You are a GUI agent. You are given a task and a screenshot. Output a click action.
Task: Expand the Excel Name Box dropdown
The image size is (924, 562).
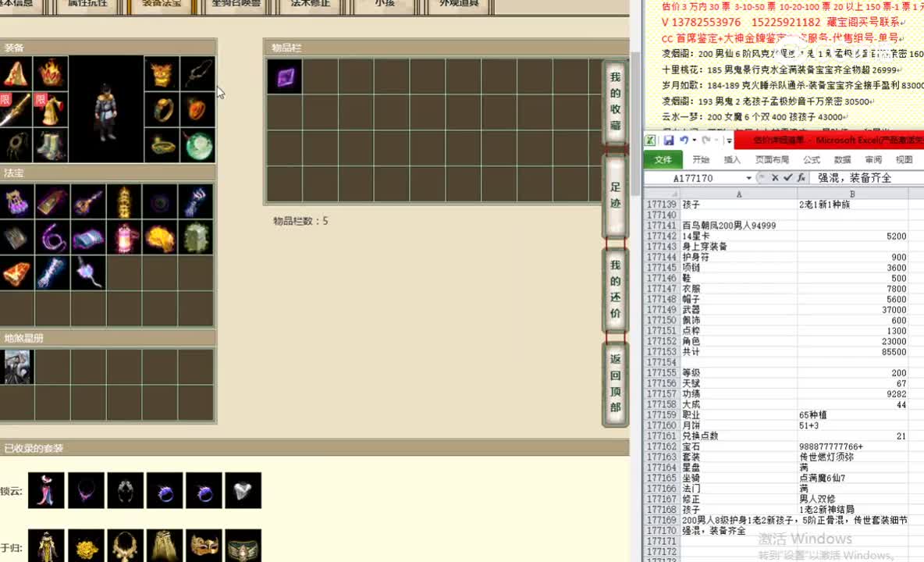(749, 178)
